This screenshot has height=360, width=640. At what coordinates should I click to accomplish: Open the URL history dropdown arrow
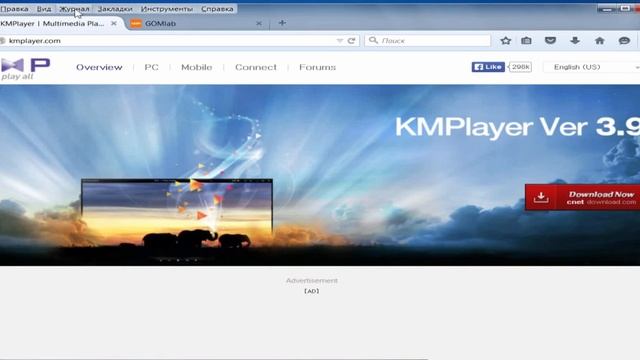340,40
